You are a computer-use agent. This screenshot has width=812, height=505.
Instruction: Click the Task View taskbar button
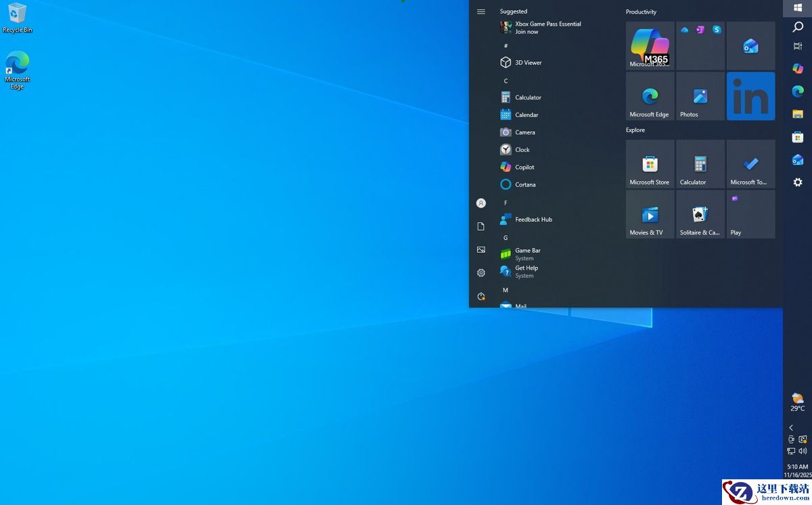coord(798,46)
